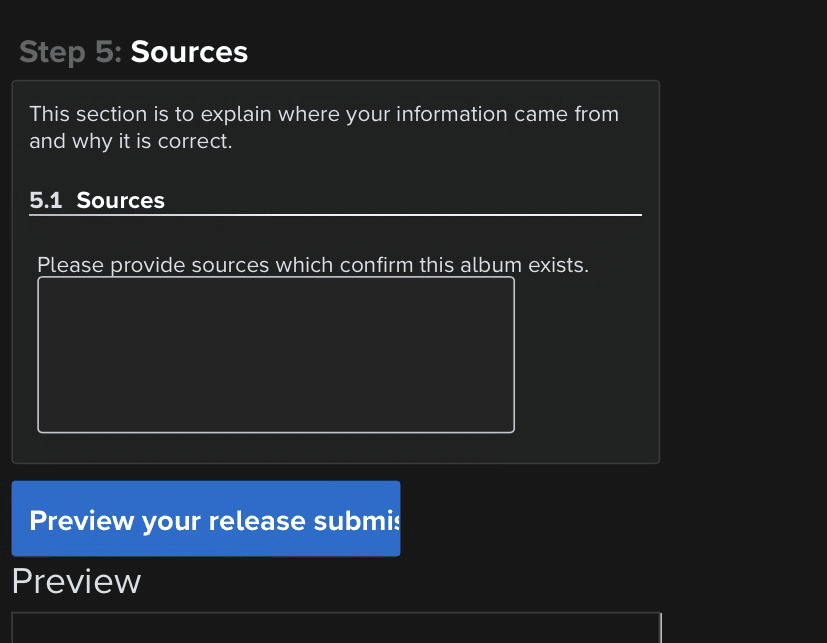Click the word "release" on the blue button
The height and width of the screenshot is (643, 827).
coord(257,521)
